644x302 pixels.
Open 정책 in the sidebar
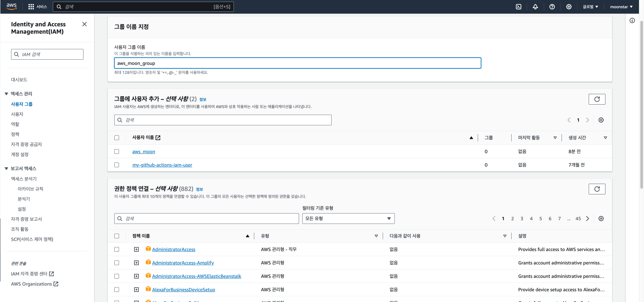pyautogui.click(x=15, y=134)
